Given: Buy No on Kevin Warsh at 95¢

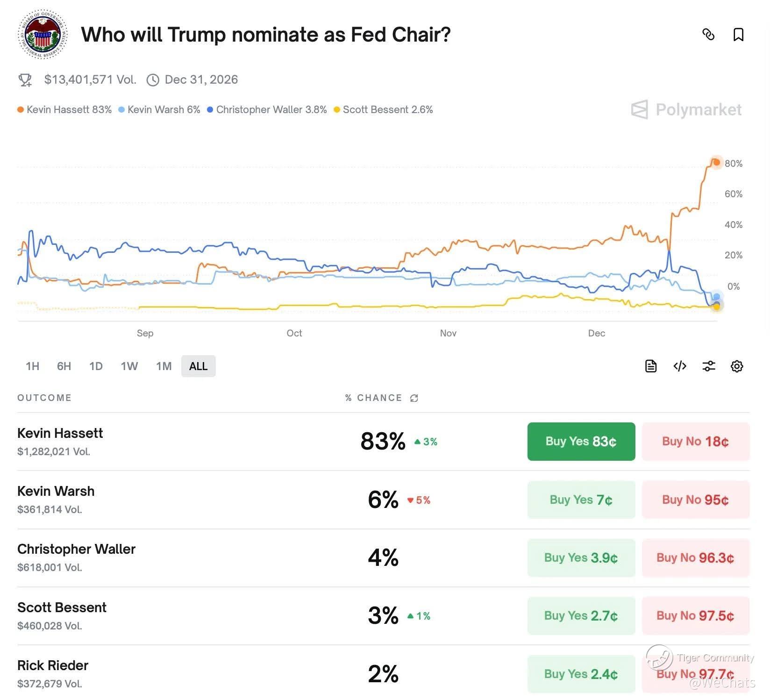Looking at the screenshot, I should (x=695, y=500).
